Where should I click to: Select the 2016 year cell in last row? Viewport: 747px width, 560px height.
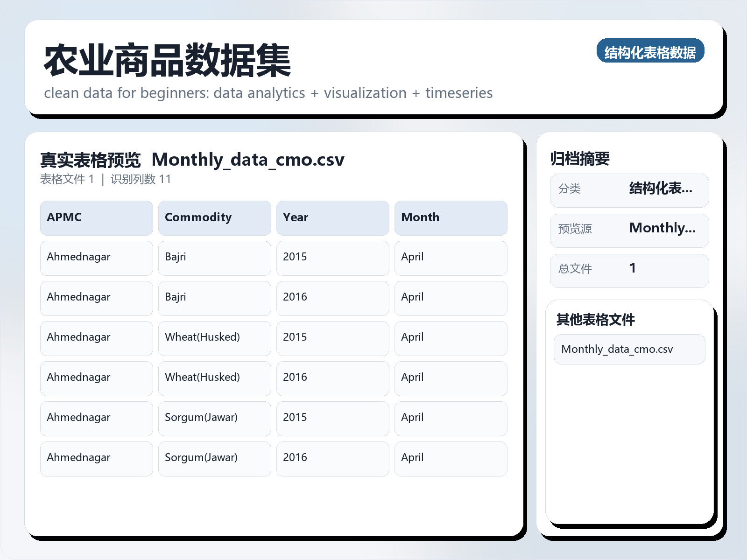[332, 459]
